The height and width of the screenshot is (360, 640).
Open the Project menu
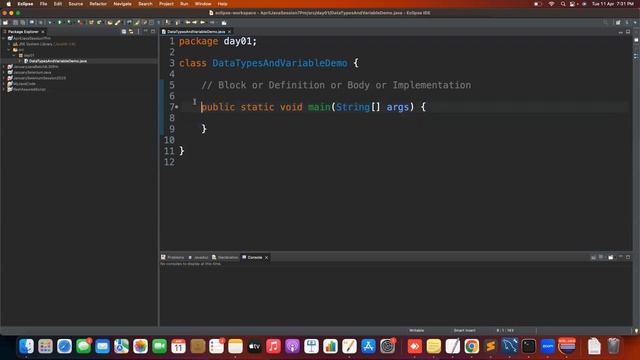point(166,4)
